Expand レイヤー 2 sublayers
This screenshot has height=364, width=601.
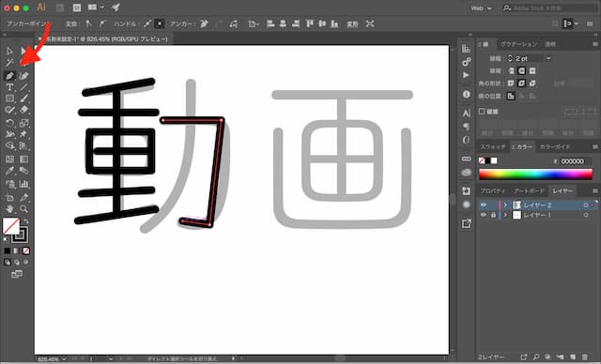[505, 205]
